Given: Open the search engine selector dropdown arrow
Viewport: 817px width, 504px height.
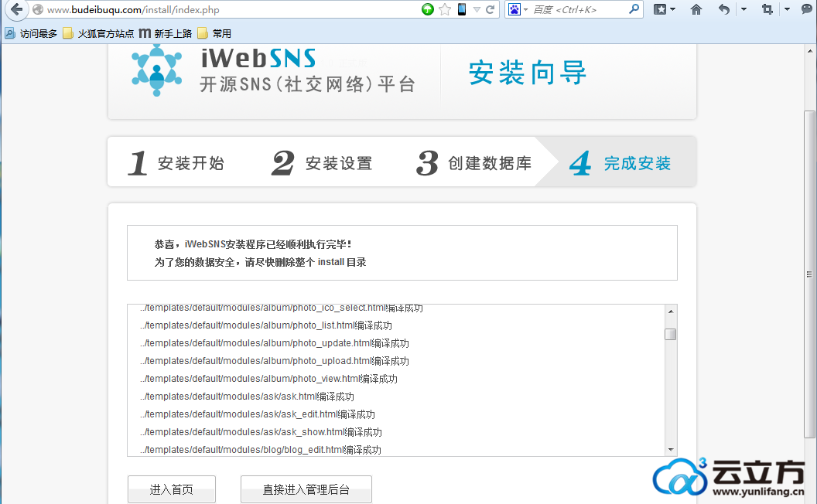Looking at the screenshot, I should [526, 9].
